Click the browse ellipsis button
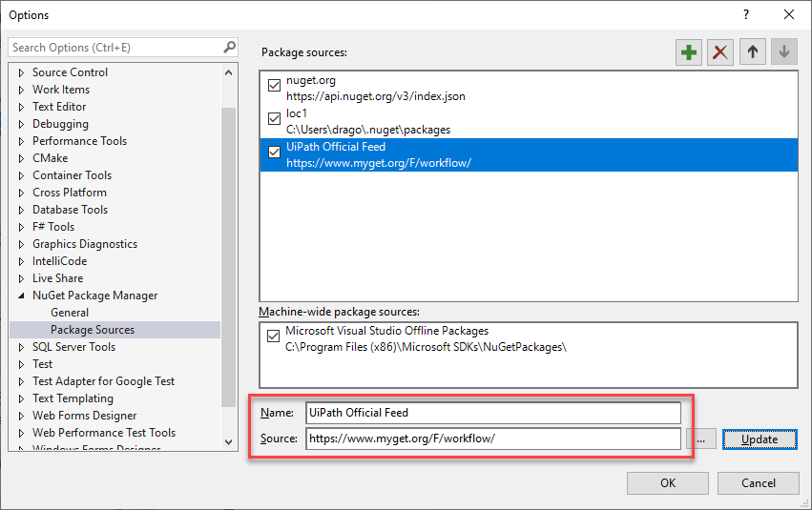Image resolution: width=812 pixels, height=510 pixels. 701,439
